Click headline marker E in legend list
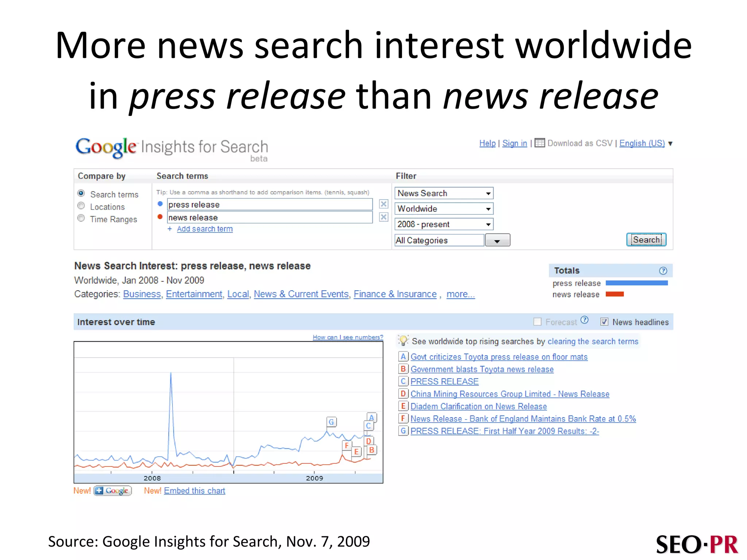747x560 pixels. pyautogui.click(x=403, y=406)
